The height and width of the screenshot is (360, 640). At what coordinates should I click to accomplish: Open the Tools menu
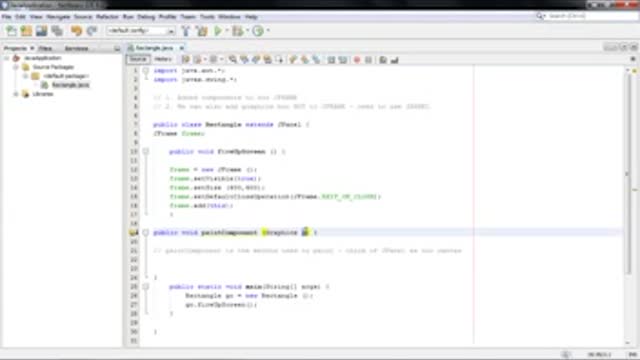(x=207, y=17)
